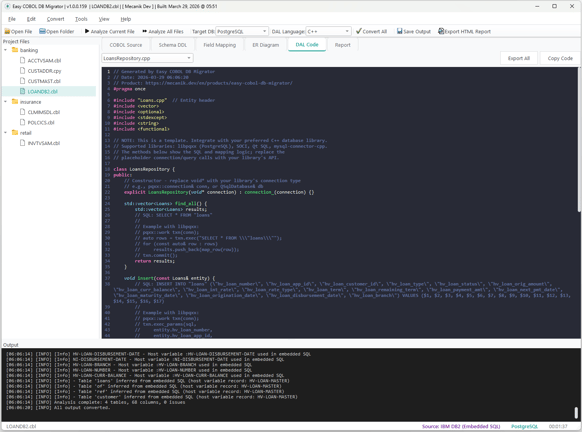Switch to the COBOL Source tab
This screenshot has width=582, height=432.
coord(125,45)
